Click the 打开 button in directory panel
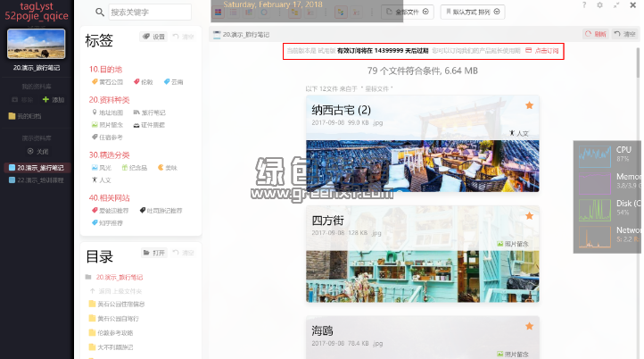644x359 pixels. tap(154, 253)
